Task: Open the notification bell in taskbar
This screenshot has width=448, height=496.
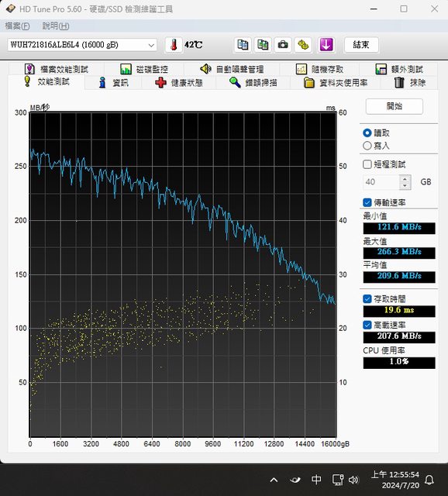Action: pyautogui.click(x=429, y=480)
